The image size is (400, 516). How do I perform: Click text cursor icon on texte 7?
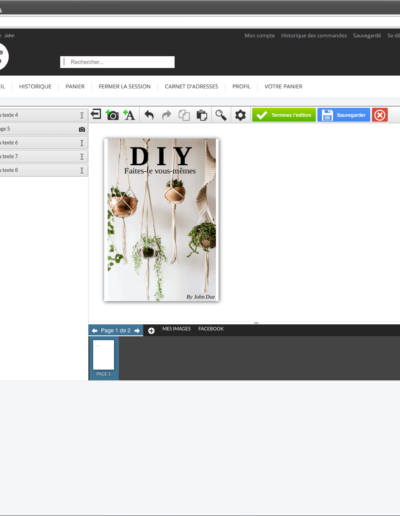[82, 157]
